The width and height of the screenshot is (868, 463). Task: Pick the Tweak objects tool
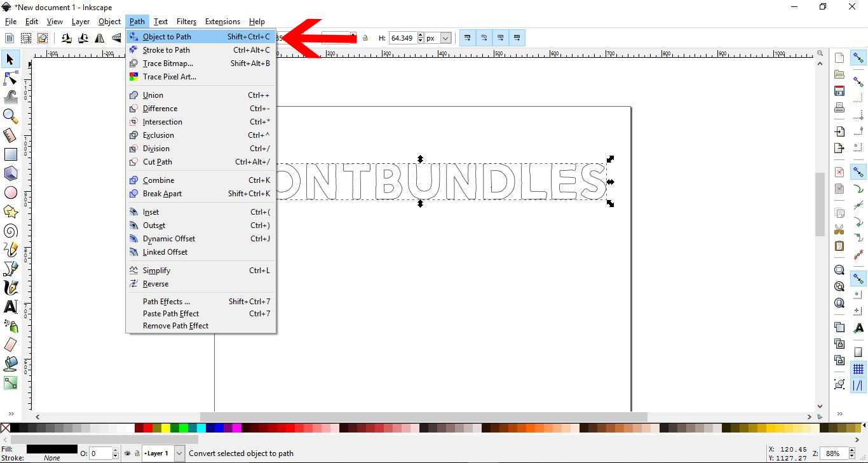tap(10, 97)
